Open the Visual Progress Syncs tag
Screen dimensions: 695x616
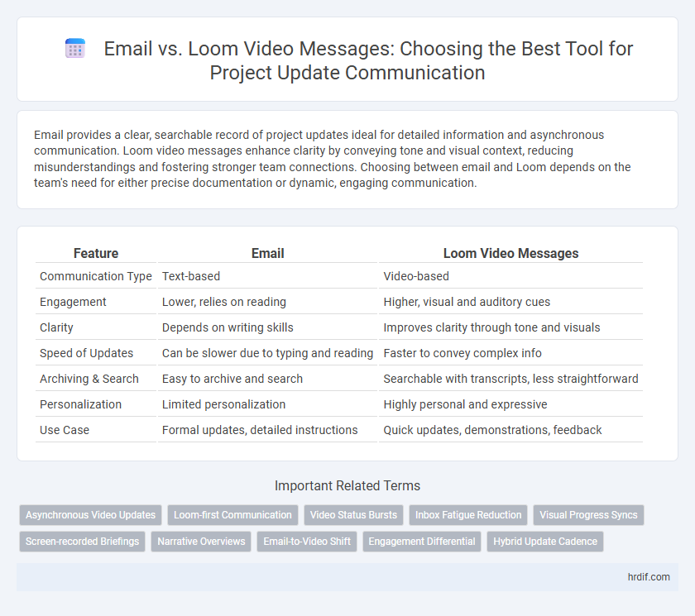point(588,515)
